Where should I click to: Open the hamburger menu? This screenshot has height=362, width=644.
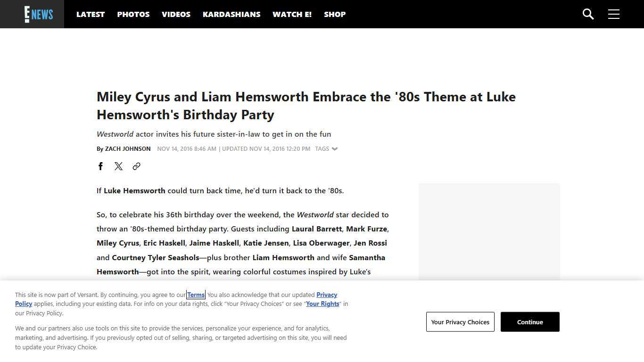pyautogui.click(x=613, y=14)
